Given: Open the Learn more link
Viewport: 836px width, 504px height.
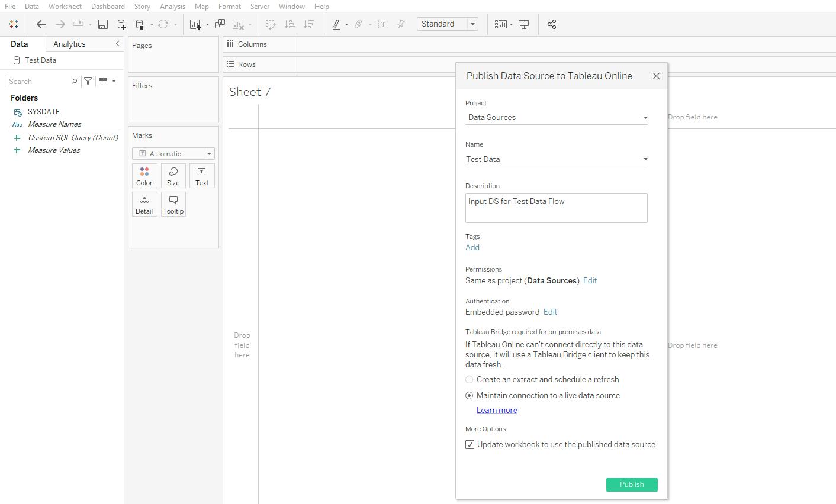Looking at the screenshot, I should tap(497, 409).
